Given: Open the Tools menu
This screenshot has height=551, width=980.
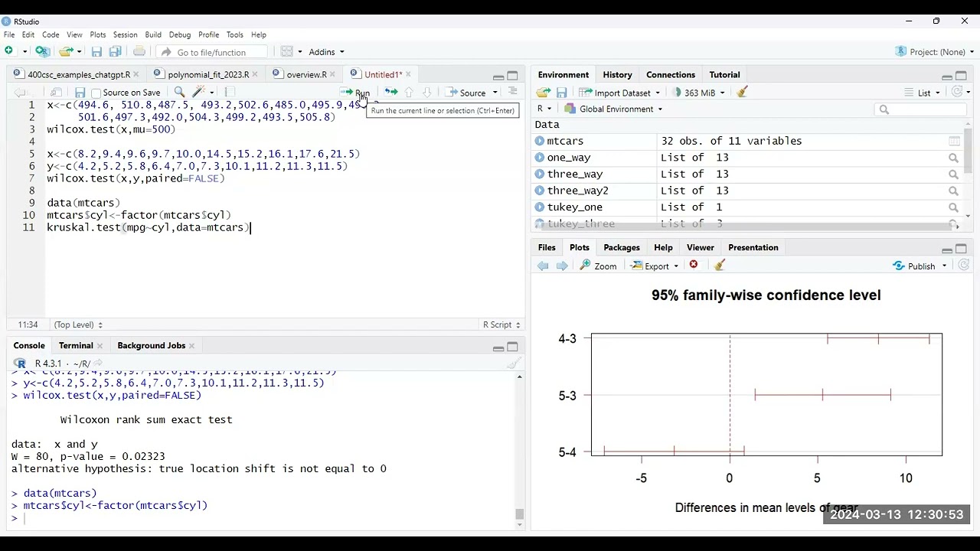Looking at the screenshot, I should point(234,34).
